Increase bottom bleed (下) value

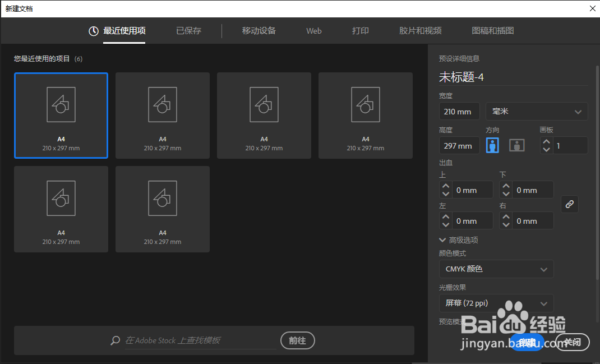coord(506,186)
